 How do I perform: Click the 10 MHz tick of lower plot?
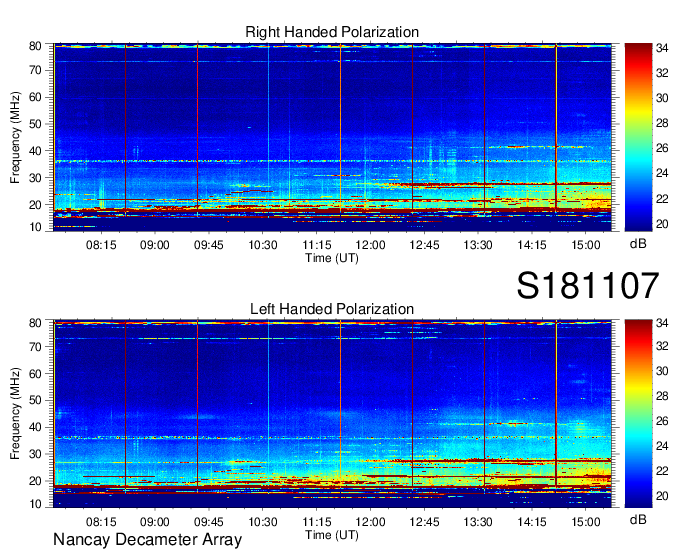coord(35,504)
